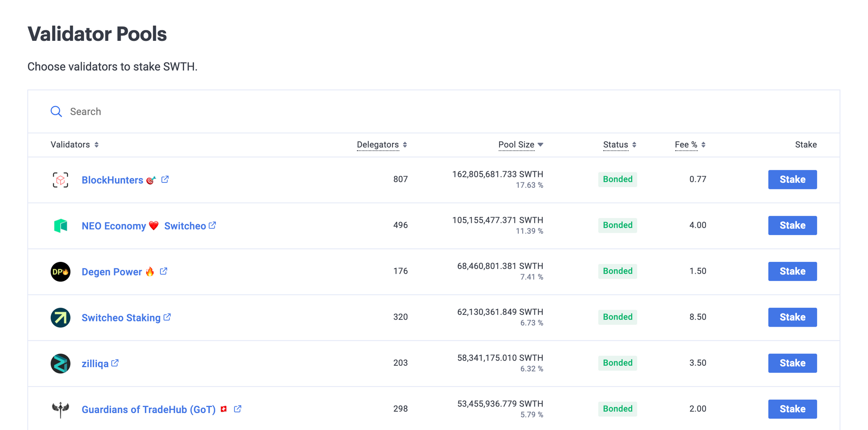This screenshot has width=868, height=430.
Task: Stake with Degen Power validator
Action: [792, 271]
